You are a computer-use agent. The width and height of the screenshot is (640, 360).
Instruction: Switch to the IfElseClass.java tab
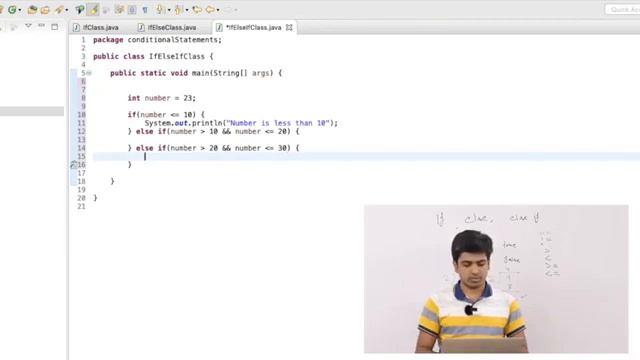coord(167,27)
